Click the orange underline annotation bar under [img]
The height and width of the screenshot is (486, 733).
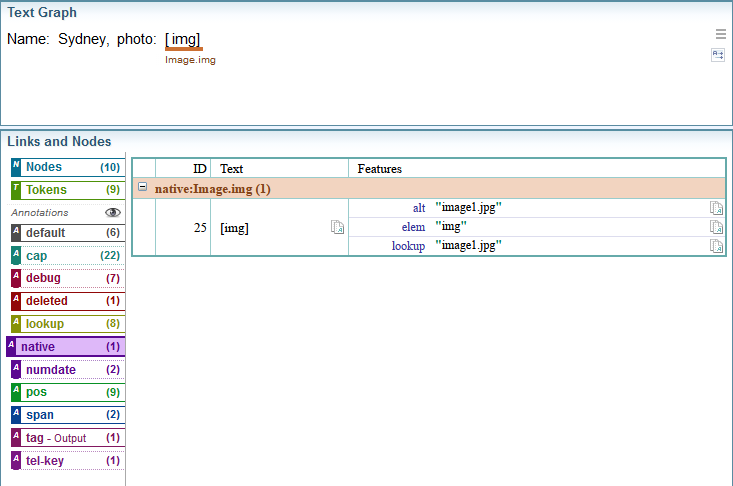point(184,48)
